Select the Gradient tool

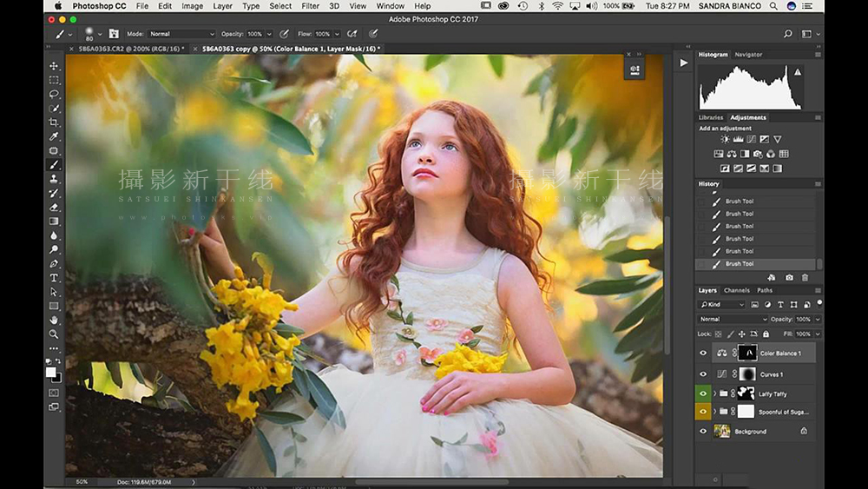(x=54, y=221)
